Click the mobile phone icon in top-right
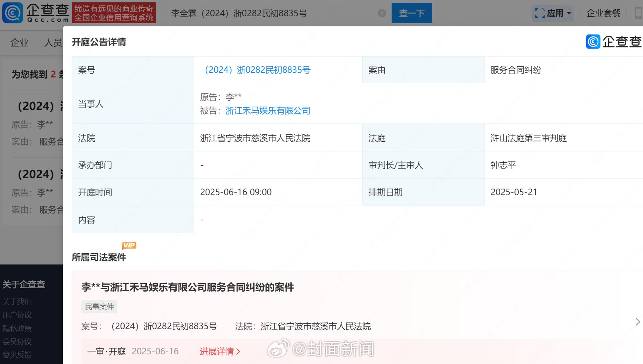Screen dimensions: 643x364 pos(638,13)
